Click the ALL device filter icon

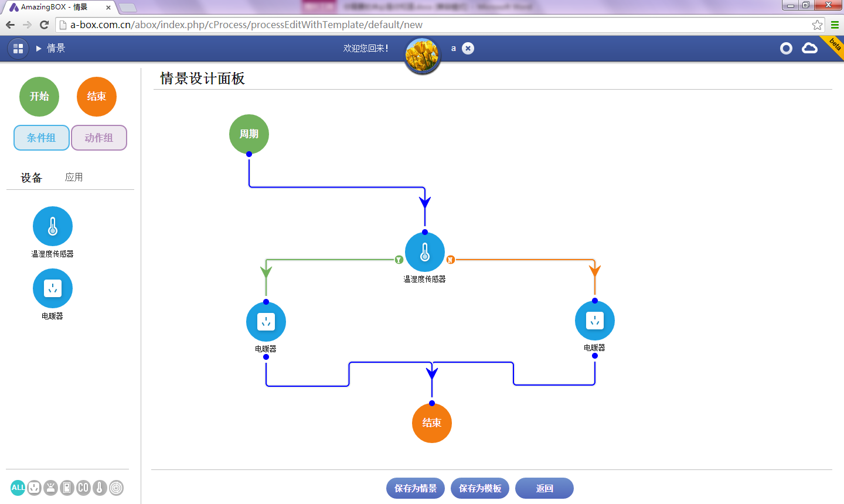pyautogui.click(x=18, y=488)
